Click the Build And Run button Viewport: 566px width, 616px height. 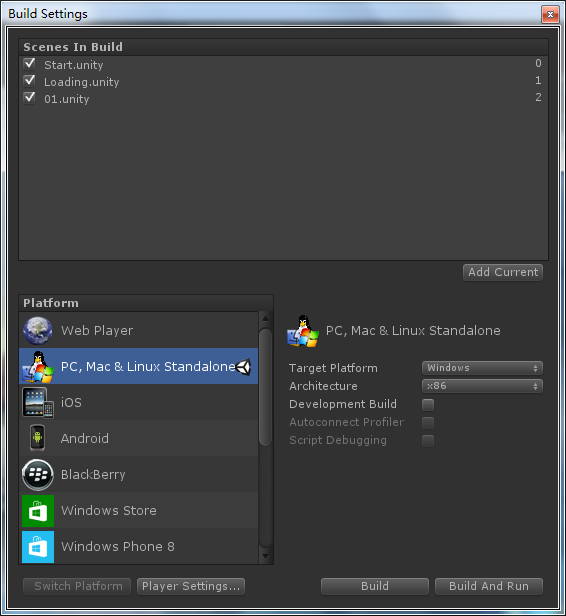[489, 586]
